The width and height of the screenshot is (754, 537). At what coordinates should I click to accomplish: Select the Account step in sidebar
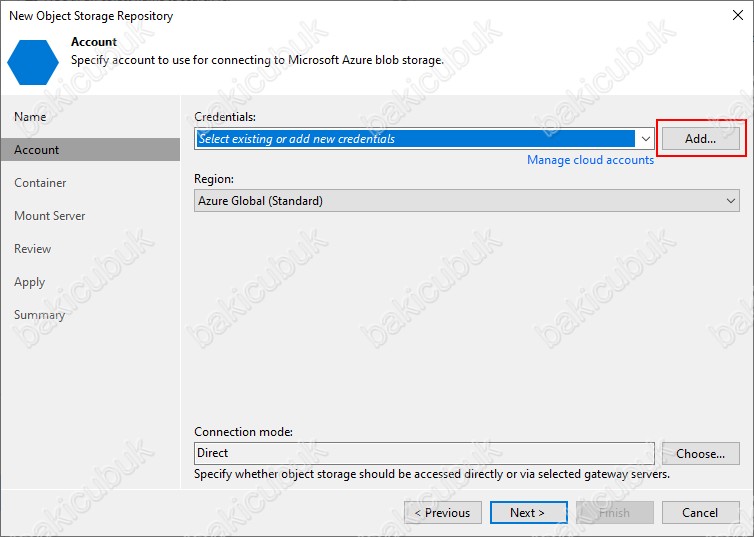coord(90,150)
